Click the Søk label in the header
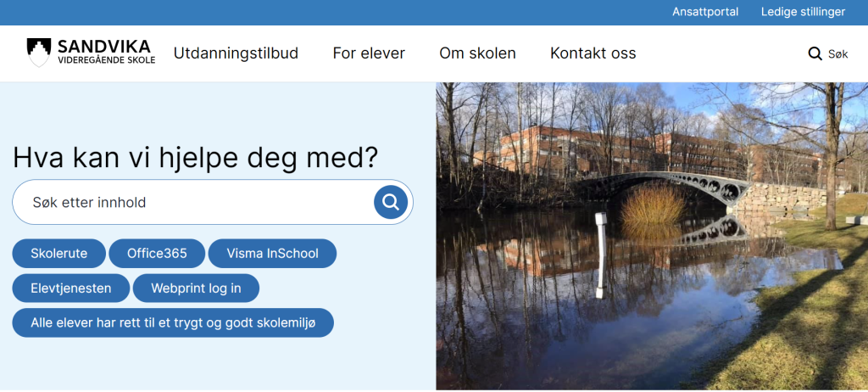868x392 pixels. [837, 54]
